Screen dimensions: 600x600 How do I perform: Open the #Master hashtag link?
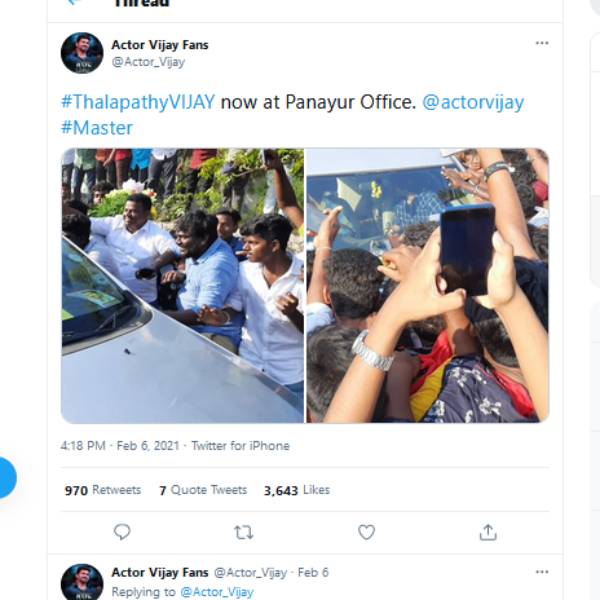[x=97, y=127]
